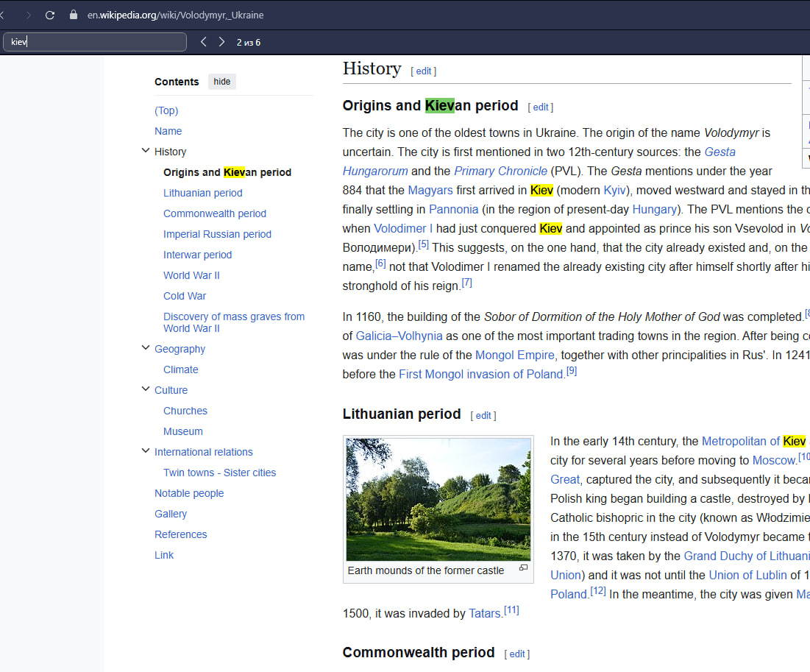Enlarge the castle mounds image icon
The image size is (810, 672).
[x=523, y=567]
